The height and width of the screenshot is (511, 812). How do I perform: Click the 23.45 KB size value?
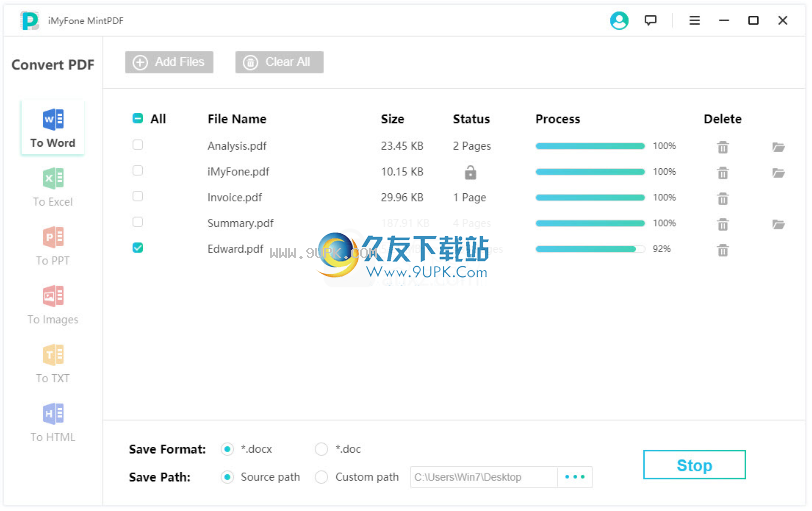(402, 146)
